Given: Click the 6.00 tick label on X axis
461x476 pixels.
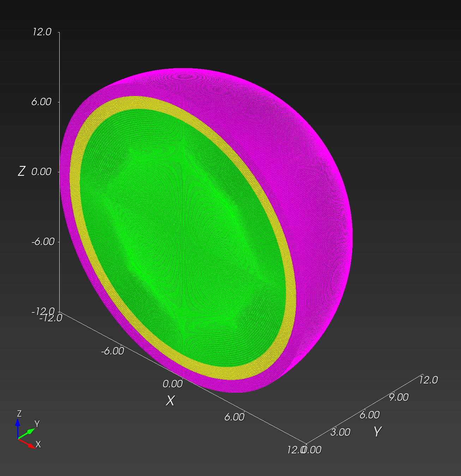Looking at the screenshot, I should click(234, 417).
